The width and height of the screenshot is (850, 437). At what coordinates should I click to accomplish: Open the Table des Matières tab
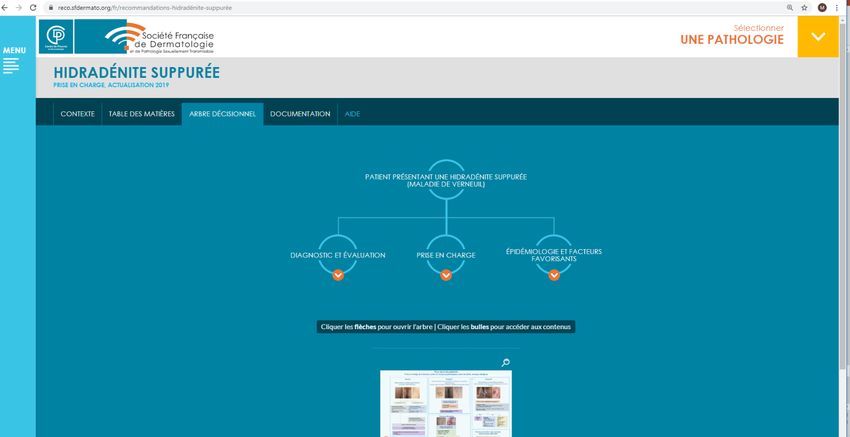142,114
